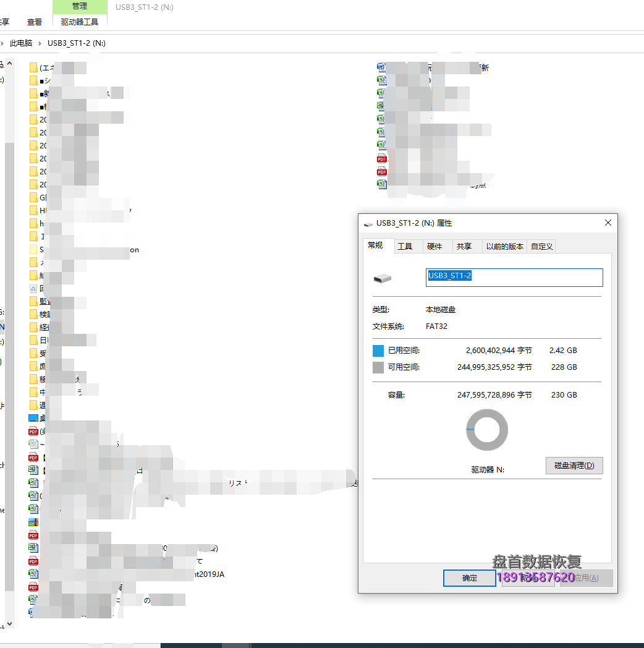Screen dimensions: 644x648
Task: Click the 2.42 GB used size
Action: click(x=563, y=351)
